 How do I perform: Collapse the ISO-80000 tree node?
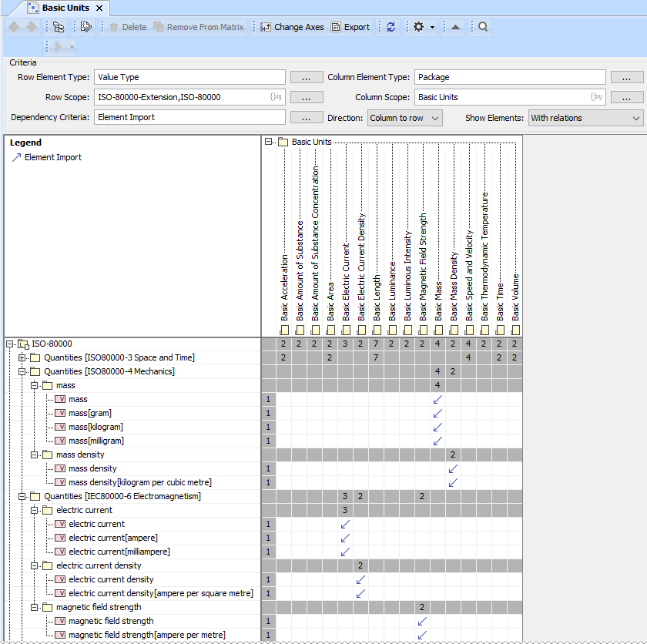[x=9, y=344]
